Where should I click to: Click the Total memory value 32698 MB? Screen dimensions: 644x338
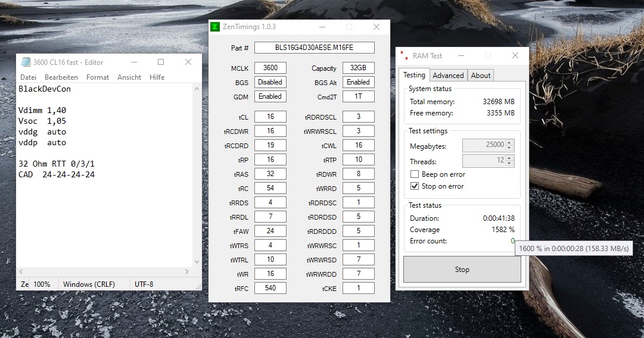tap(499, 102)
